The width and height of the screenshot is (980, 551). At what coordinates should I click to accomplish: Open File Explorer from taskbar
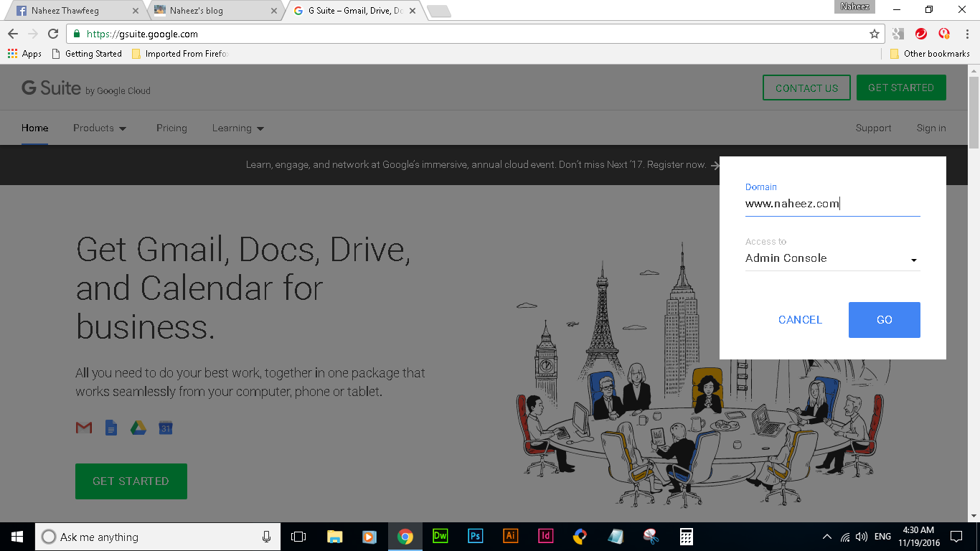pyautogui.click(x=334, y=537)
